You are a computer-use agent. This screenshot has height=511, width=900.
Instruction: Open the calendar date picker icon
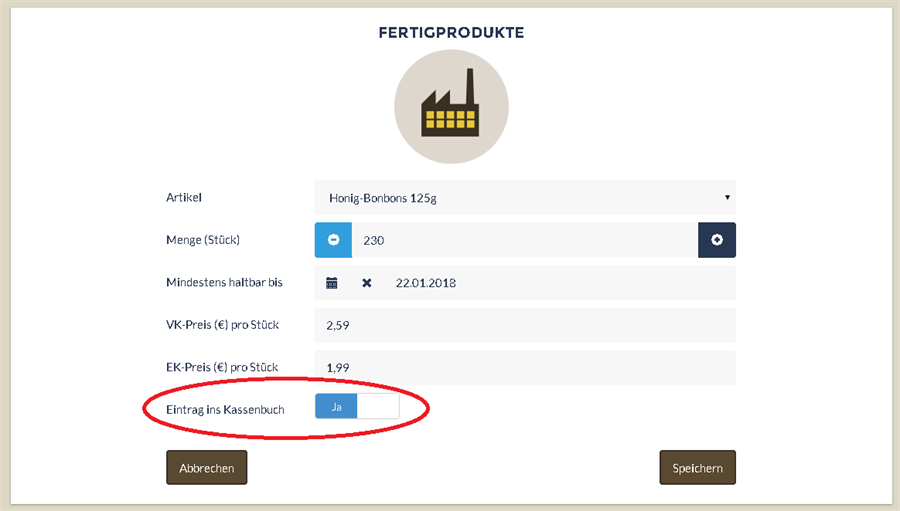(332, 283)
